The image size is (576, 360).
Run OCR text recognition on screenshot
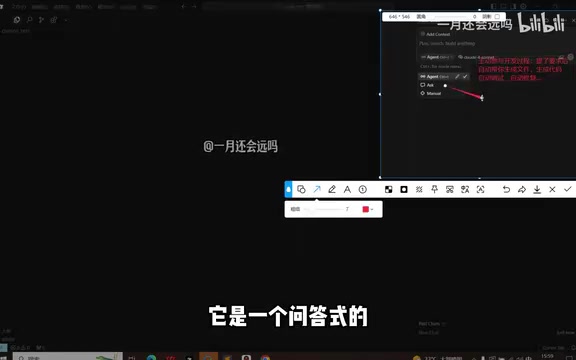(x=480, y=189)
